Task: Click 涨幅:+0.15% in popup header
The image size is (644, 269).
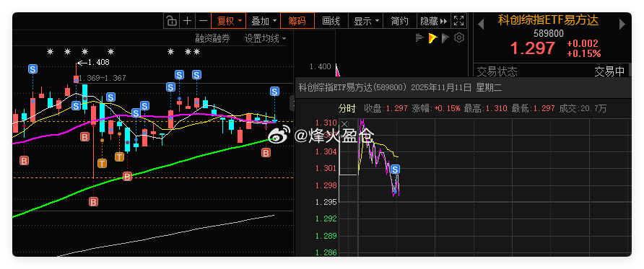Action: pyautogui.click(x=436, y=108)
